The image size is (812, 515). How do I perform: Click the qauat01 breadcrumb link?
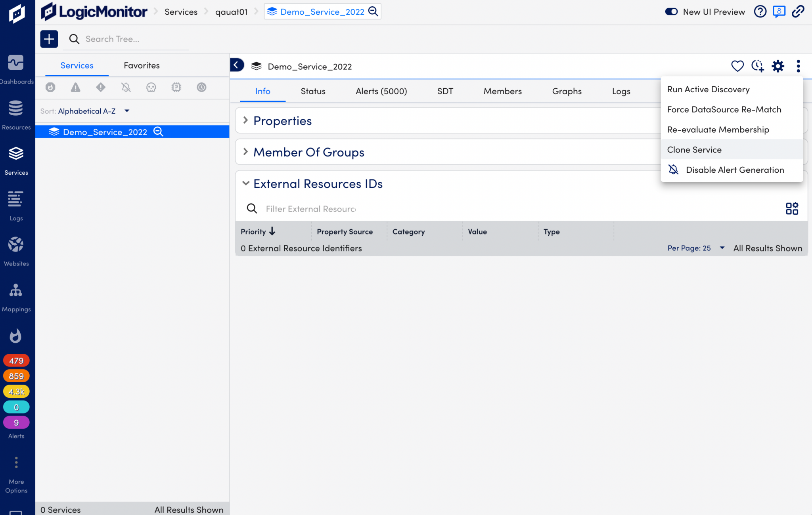coord(231,12)
